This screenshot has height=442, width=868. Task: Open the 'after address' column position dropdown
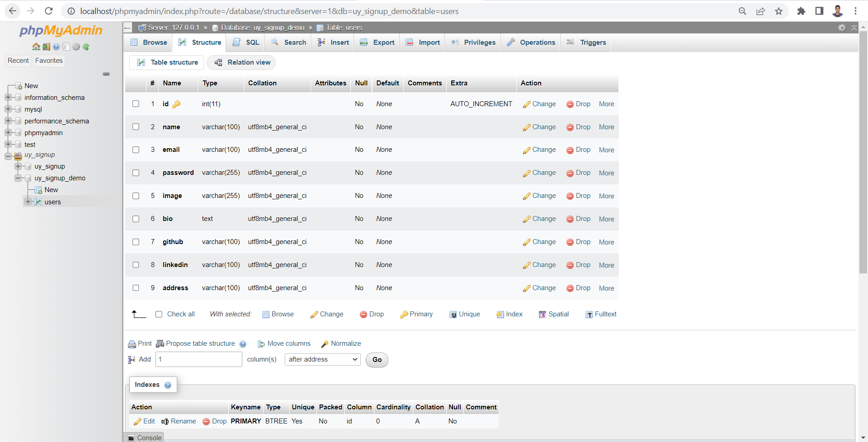(x=322, y=359)
